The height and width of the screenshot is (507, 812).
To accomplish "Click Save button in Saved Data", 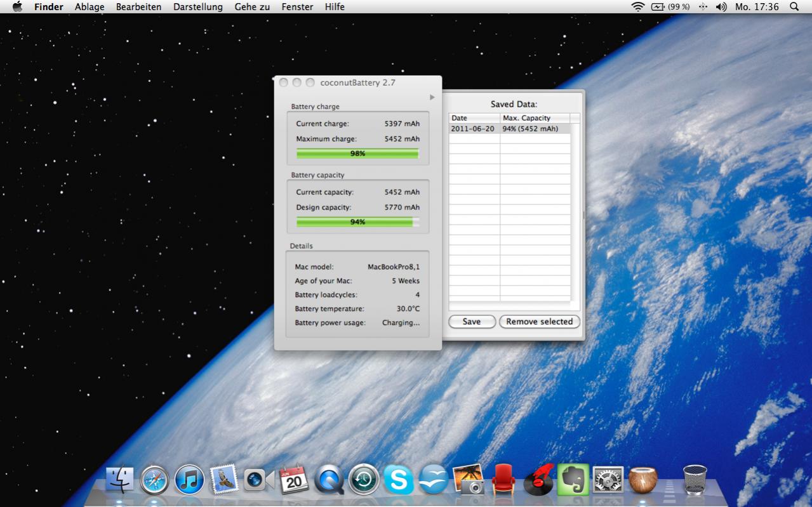I will pyautogui.click(x=472, y=322).
